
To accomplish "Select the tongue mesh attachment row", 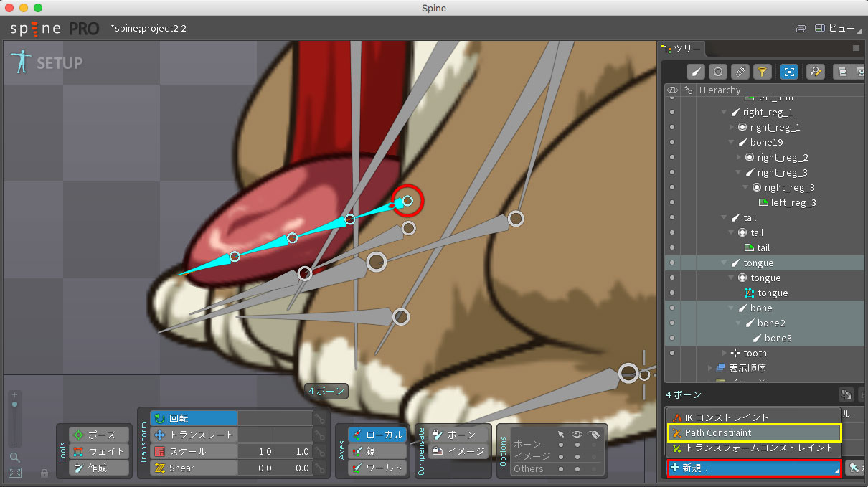I will point(765,293).
